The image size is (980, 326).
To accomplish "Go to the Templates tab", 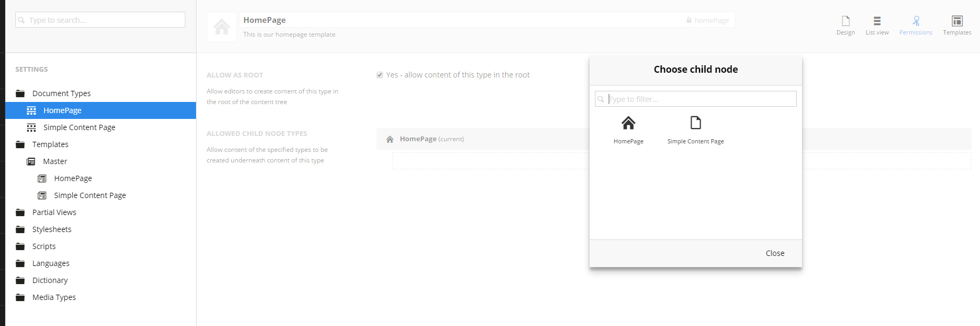I will (x=957, y=25).
